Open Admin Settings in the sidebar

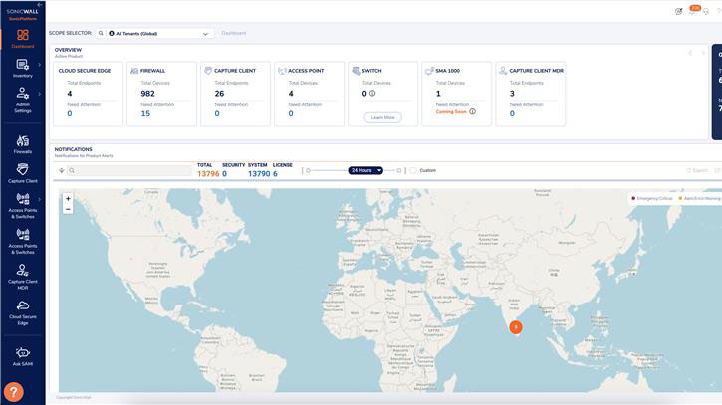coord(23,100)
